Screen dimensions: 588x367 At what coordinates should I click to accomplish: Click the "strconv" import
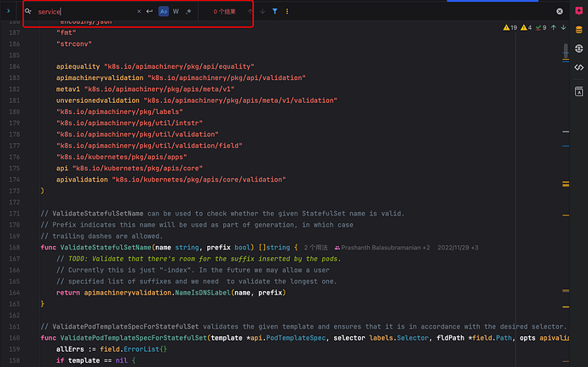pyautogui.click(x=74, y=44)
